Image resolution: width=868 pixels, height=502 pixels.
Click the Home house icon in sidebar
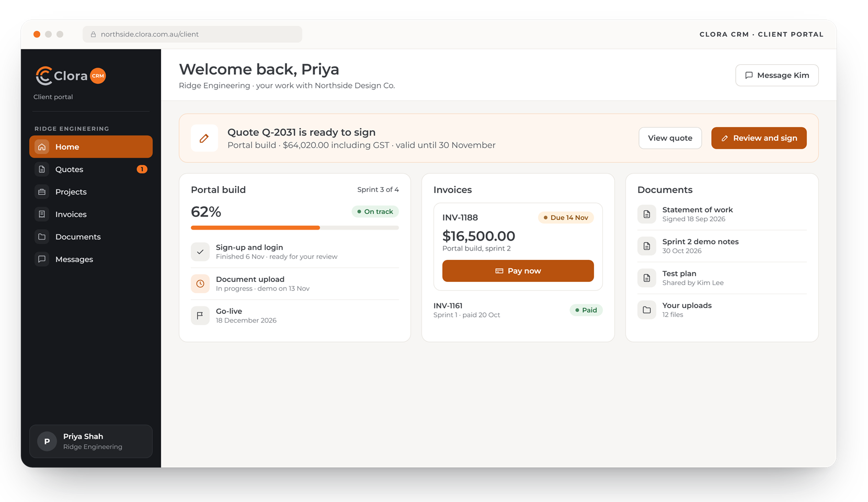point(42,147)
